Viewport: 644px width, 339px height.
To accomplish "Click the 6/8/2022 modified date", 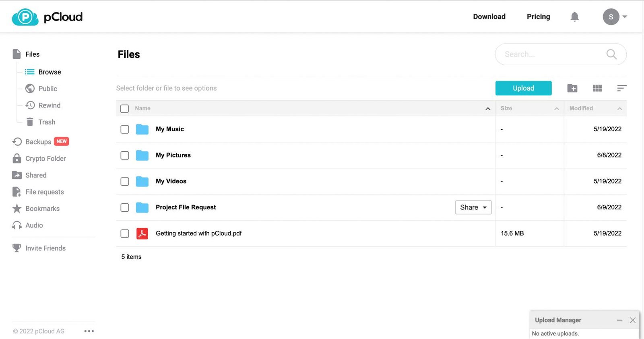I will pyautogui.click(x=609, y=155).
